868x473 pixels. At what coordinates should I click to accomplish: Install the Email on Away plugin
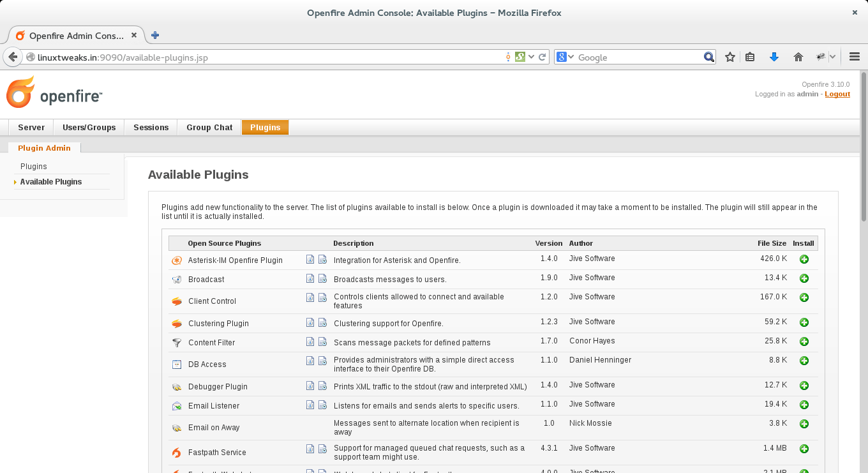(x=804, y=424)
